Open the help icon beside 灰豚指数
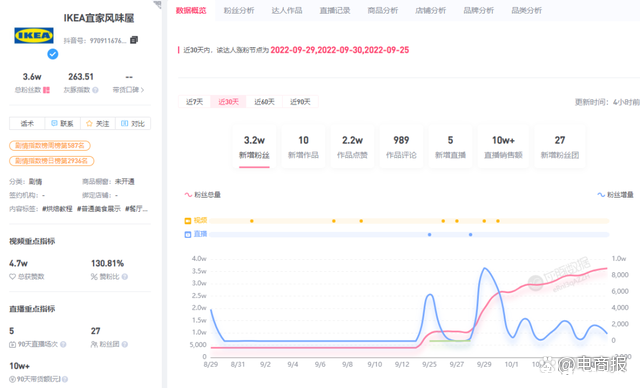 (96, 90)
